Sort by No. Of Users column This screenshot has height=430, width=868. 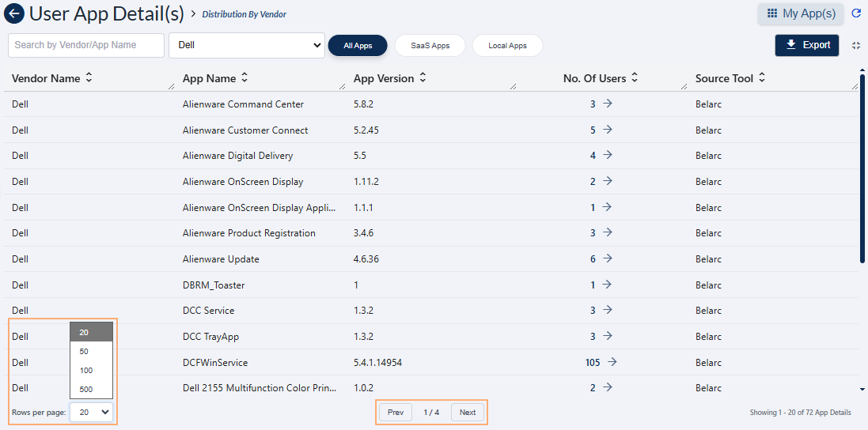(x=635, y=78)
